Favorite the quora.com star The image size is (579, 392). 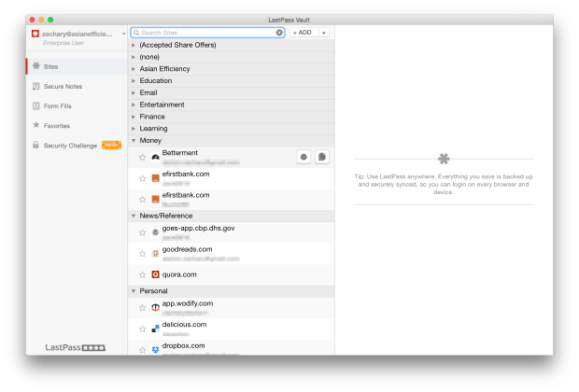pyautogui.click(x=142, y=274)
